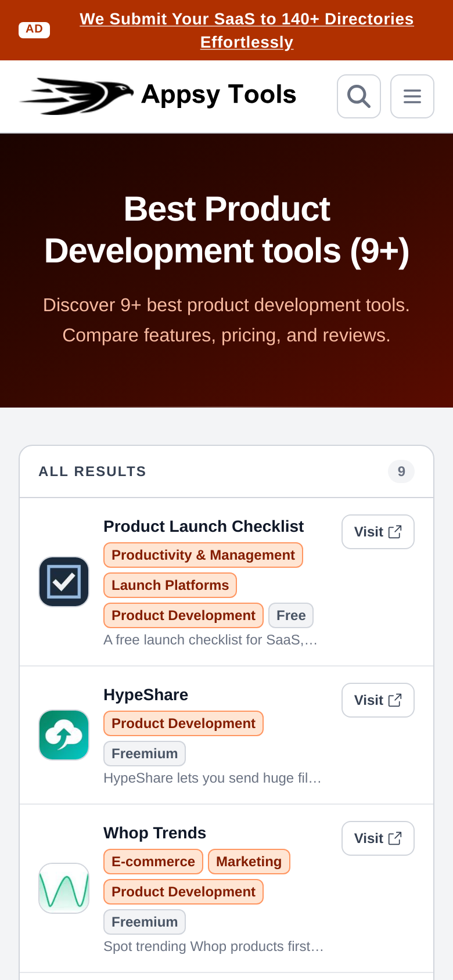The image size is (453, 980).
Task: Open the Whop Trends title link
Action: click(x=154, y=833)
